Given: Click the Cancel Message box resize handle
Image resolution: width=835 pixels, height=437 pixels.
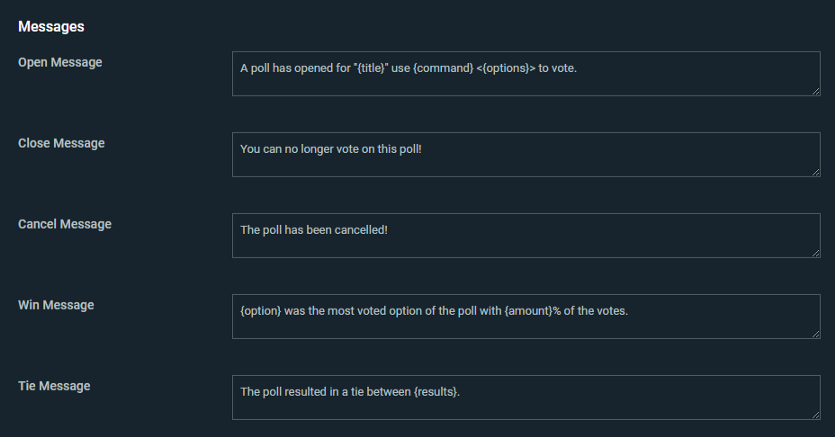Looking at the screenshot, I should pyautogui.click(x=815, y=253).
